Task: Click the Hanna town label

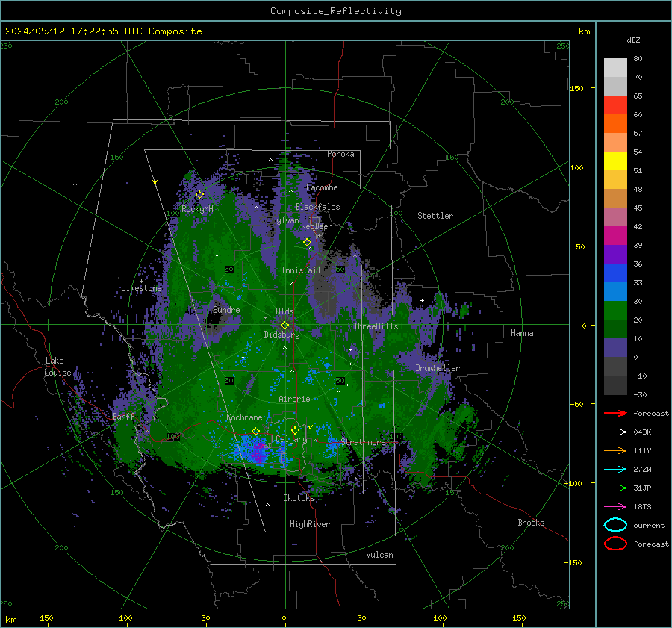Action: [x=522, y=333]
